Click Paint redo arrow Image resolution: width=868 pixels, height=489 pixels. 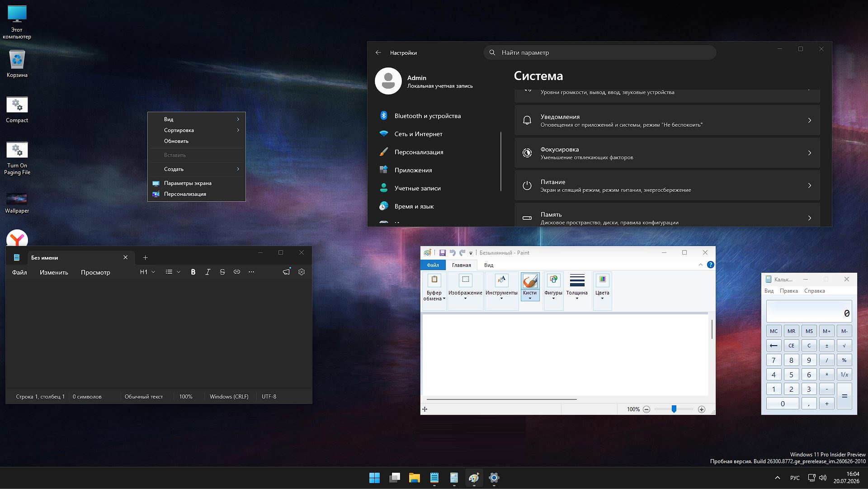coord(462,253)
